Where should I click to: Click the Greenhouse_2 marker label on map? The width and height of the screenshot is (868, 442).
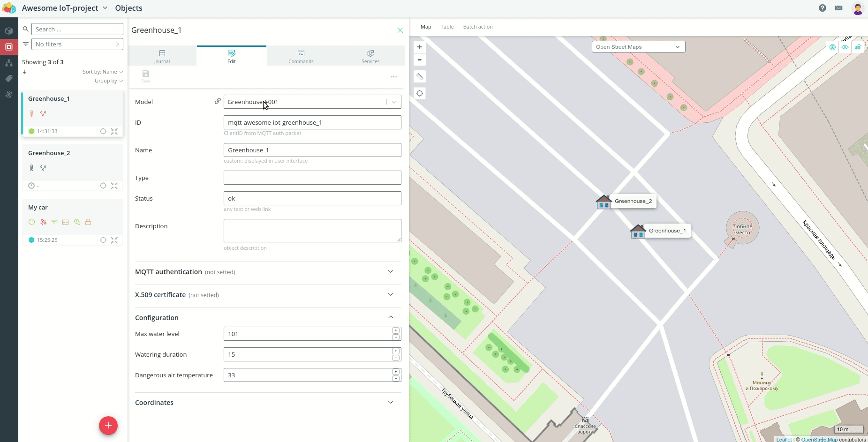tap(633, 201)
